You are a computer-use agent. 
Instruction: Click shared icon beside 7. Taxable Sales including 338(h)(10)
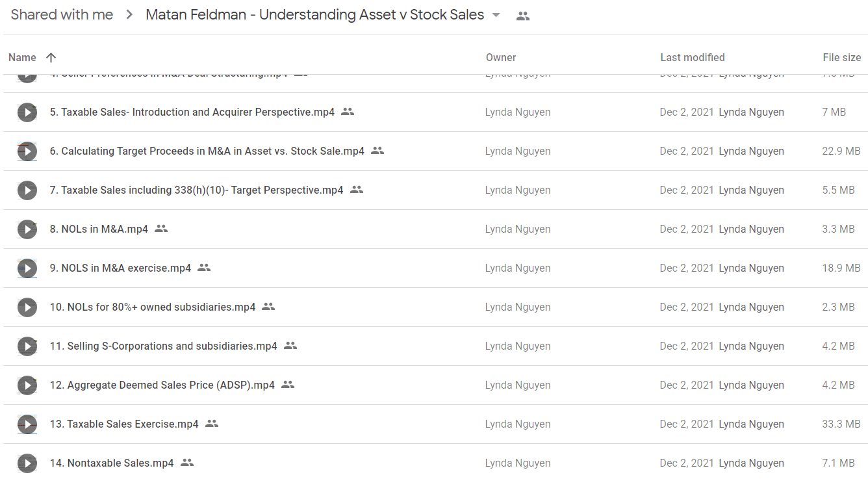[356, 190]
